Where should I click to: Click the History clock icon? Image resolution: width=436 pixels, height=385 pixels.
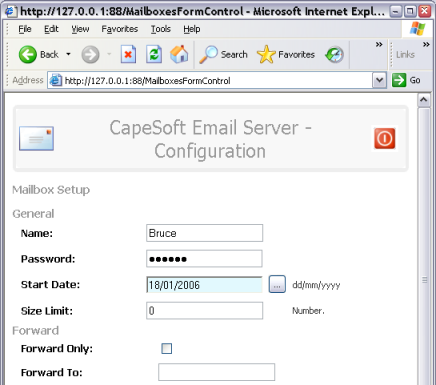pos(334,54)
